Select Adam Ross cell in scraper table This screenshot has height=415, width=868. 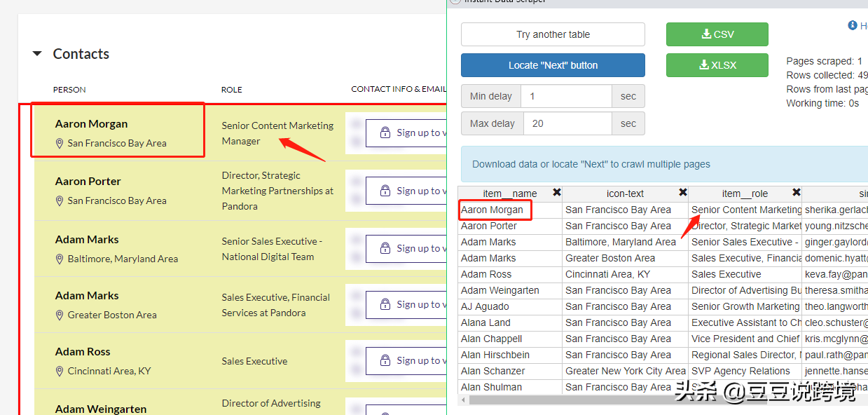pos(510,274)
